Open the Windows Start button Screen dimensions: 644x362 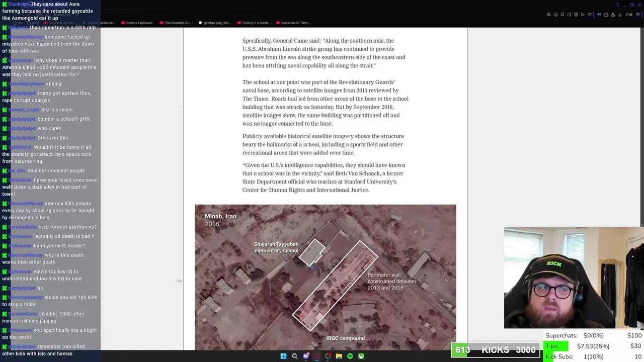[283, 356]
